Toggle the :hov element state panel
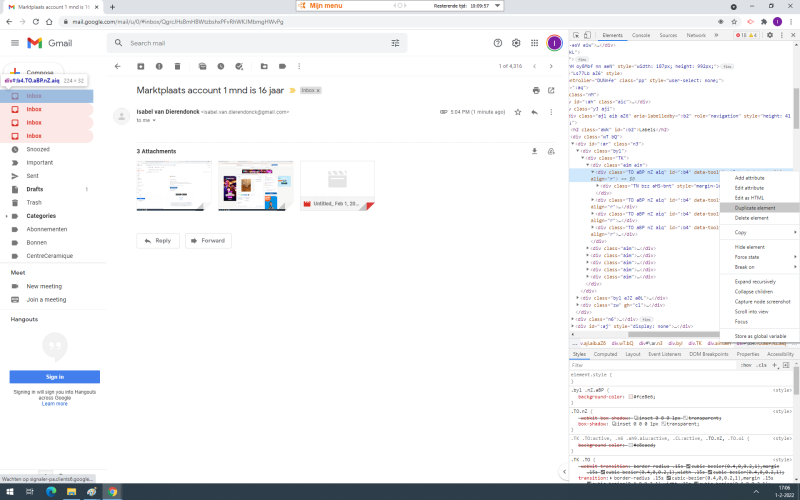This screenshot has height=500, width=800. (x=746, y=365)
